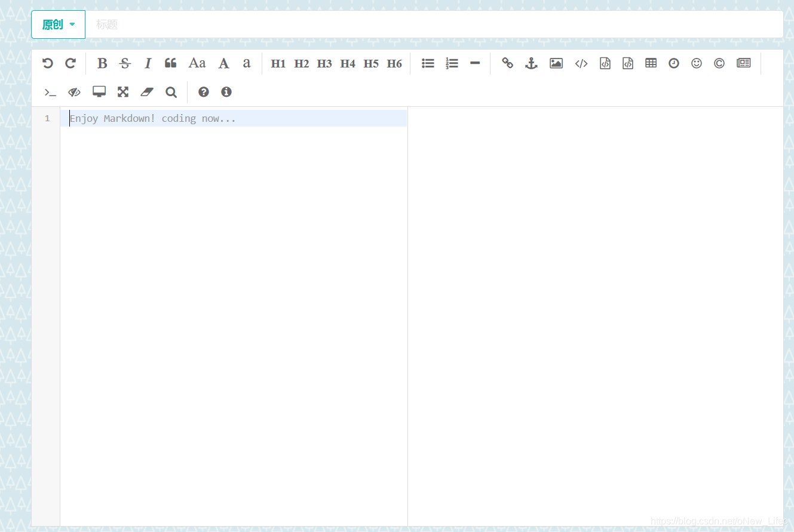Toggle fullscreen editing mode
The height and width of the screenshot is (532, 794).
pos(123,92)
